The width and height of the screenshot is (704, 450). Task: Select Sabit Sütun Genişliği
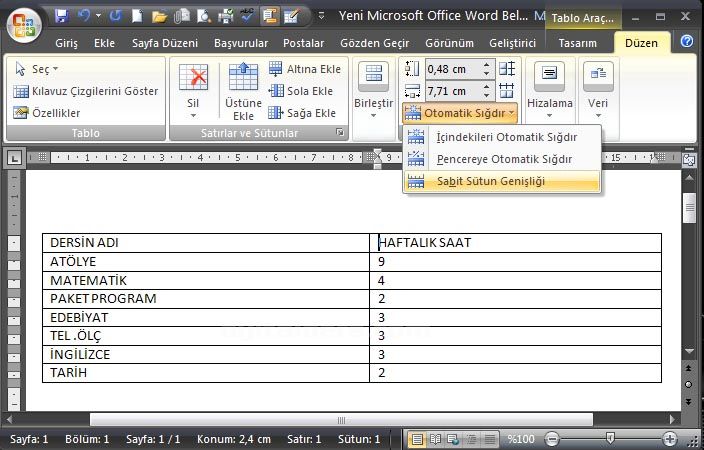502,181
